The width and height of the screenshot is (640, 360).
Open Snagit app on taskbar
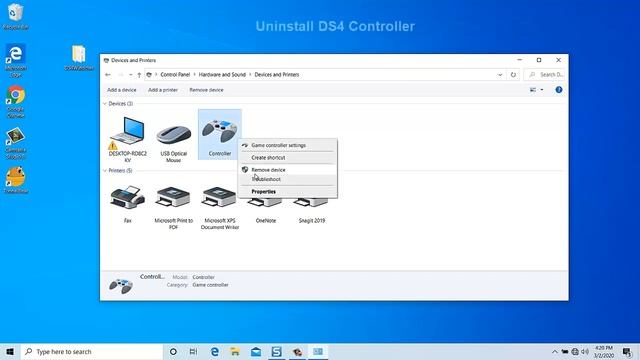pyautogui.click(x=277, y=351)
